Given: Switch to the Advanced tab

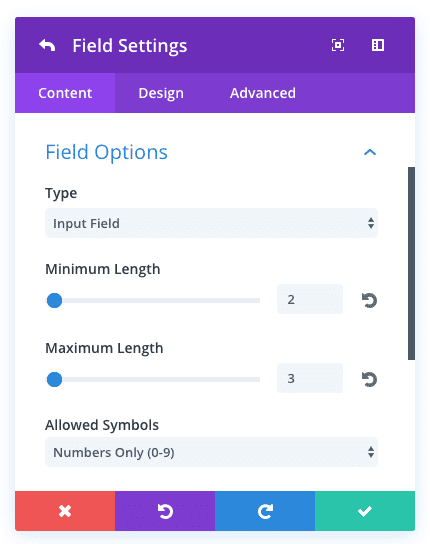Looking at the screenshot, I should (263, 93).
